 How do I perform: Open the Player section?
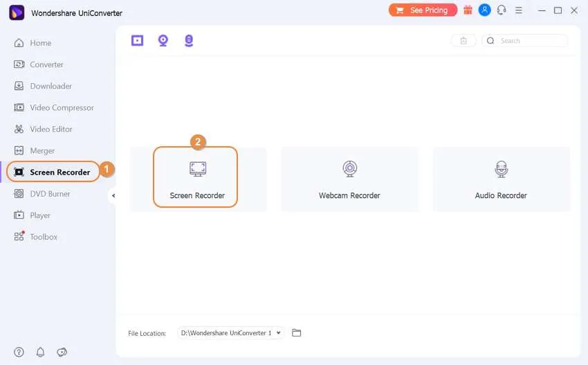(x=32, y=215)
